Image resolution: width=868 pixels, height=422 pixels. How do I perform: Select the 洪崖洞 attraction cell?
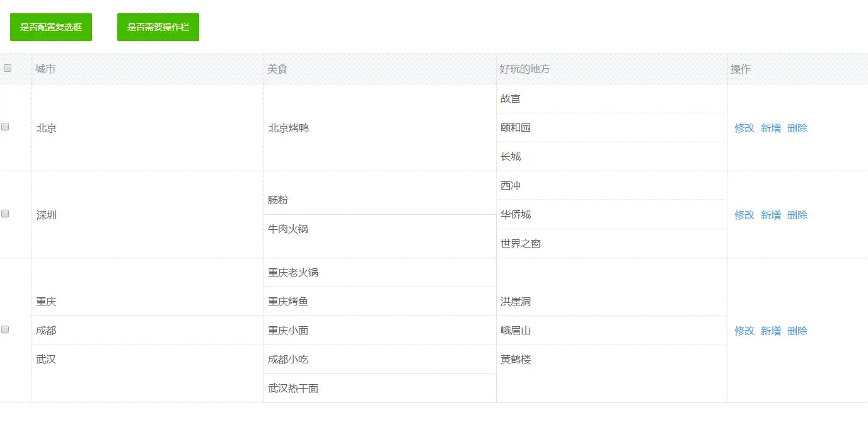point(514,301)
